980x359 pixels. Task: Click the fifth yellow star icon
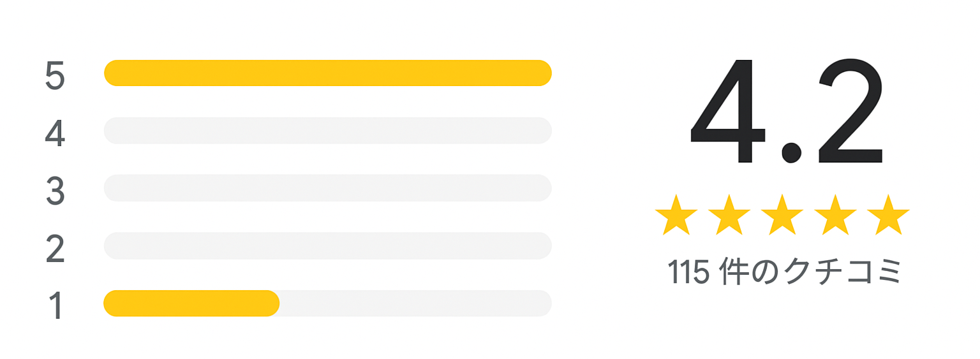pyautogui.click(x=888, y=214)
